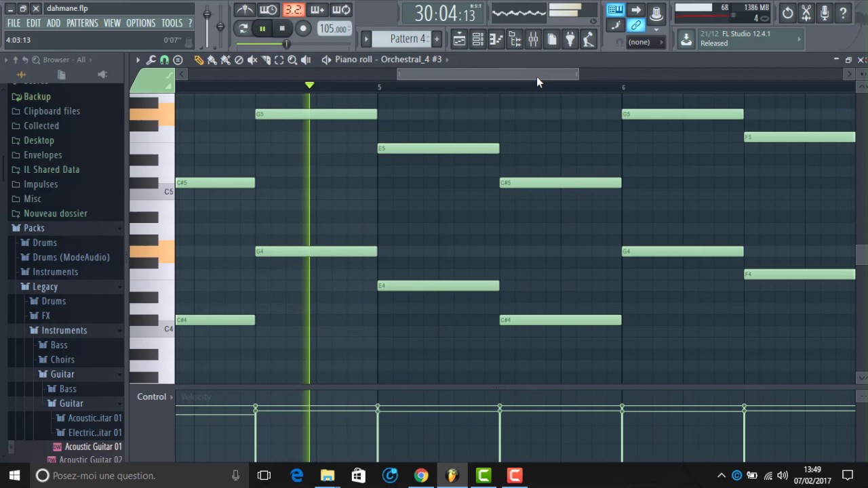
Task: Toggle loop recording
Action: tap(342, 9)
